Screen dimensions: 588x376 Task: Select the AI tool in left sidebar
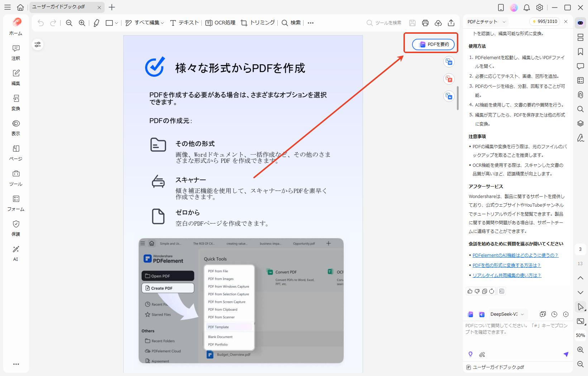[15, 253]
